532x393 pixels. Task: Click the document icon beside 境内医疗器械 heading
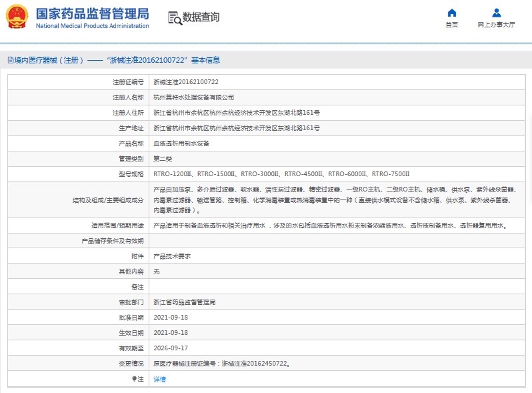tap(9, 60)
